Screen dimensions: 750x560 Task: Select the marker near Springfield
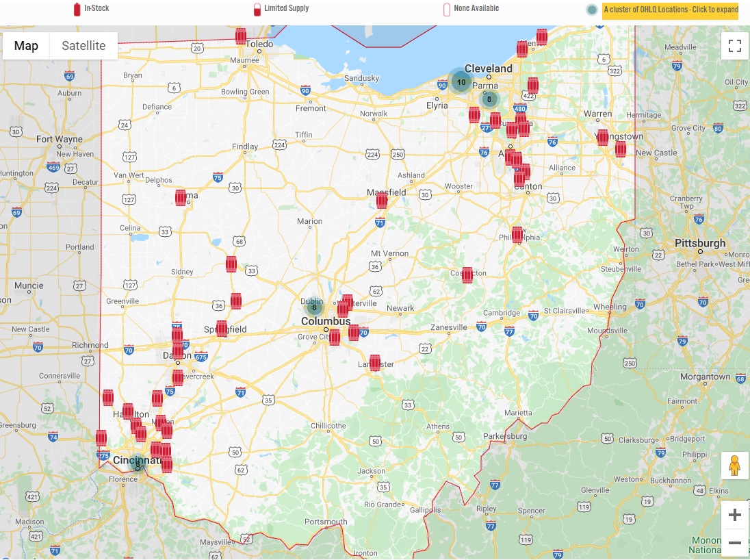(222, 329)
